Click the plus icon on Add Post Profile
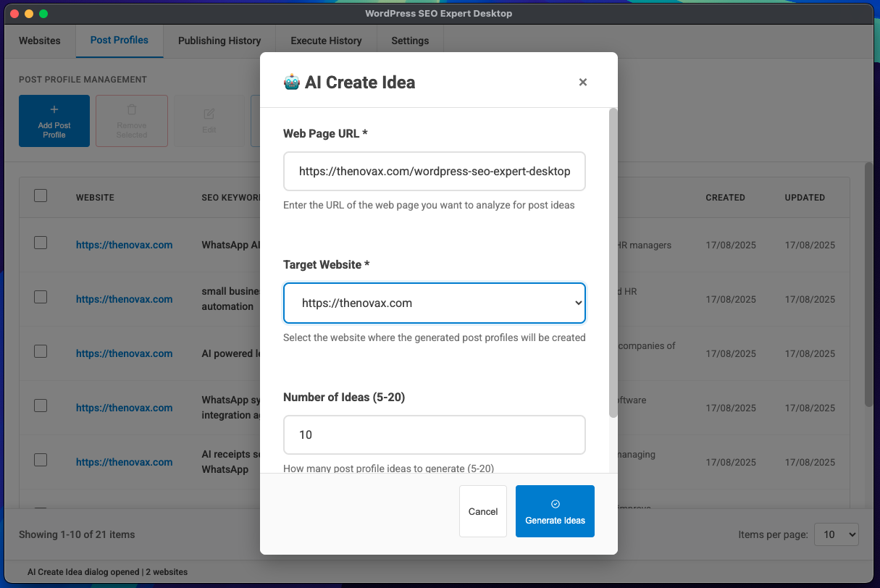 tap(54, 110)
